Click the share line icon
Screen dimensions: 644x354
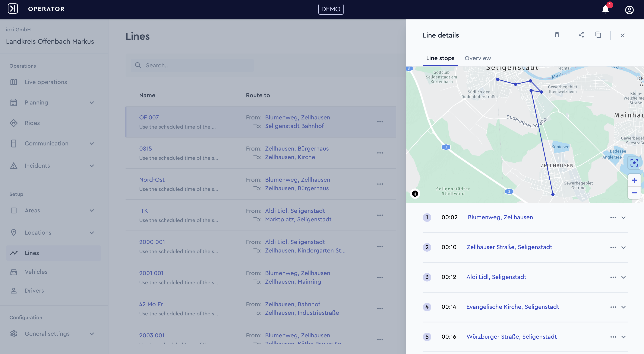[x=581, y=35]
